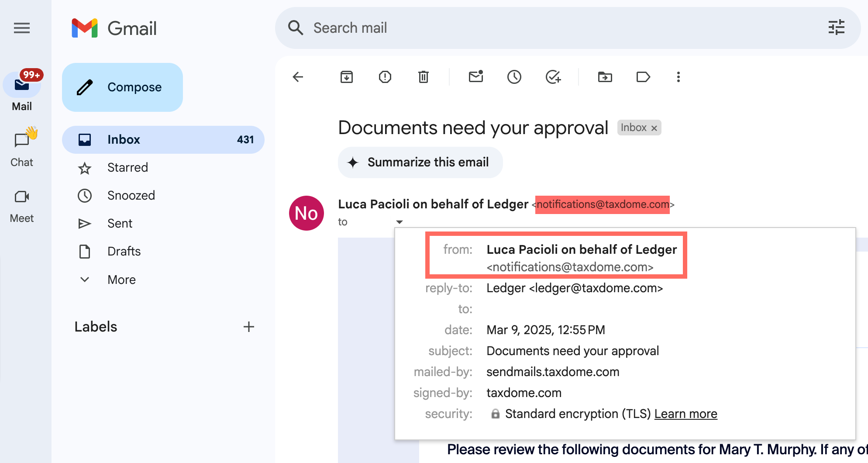Open the Drafts folder
The image size is (868, 463).
[124, 252]
